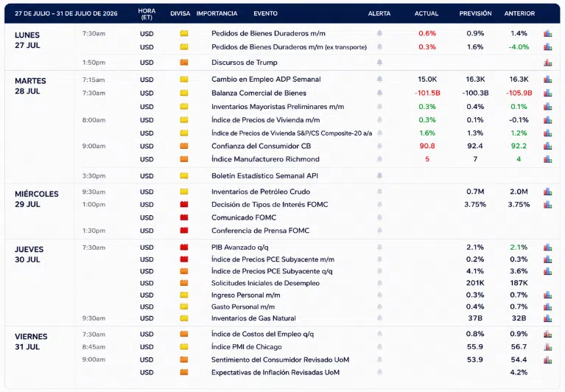Toggle alert bell for Pedidos de Bienes Duraderos m/m
Viewport: 565px width, 392px height.
(379, 33)
